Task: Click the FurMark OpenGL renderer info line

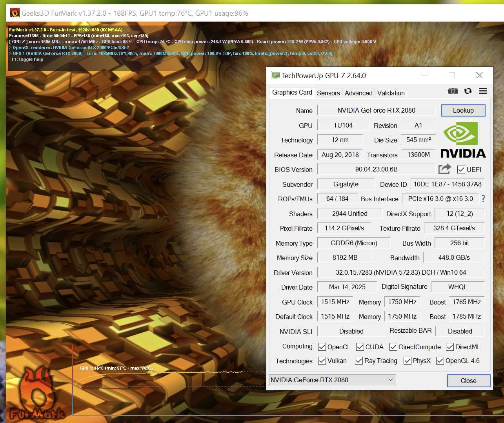Action: [69, 47]
